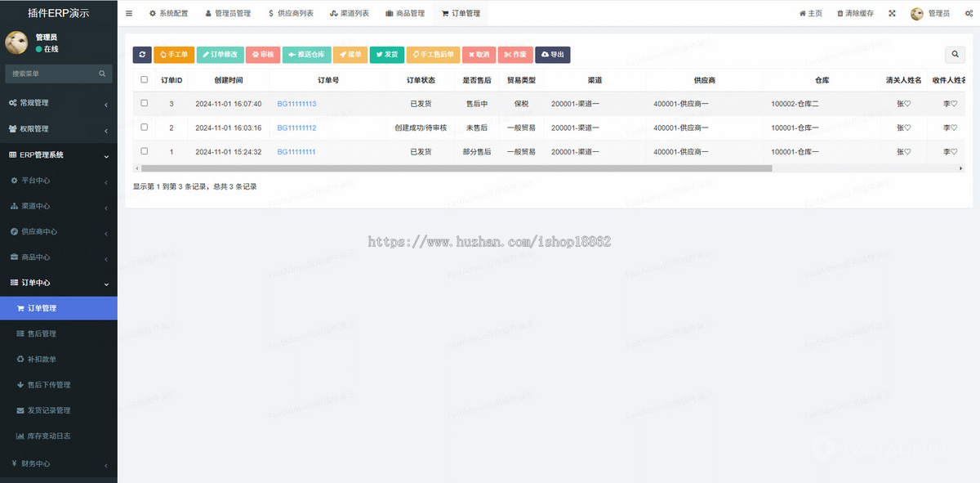Select the checkbox on order ID 1 row
Screen dimensions: 980x483
tap(145, 151)
